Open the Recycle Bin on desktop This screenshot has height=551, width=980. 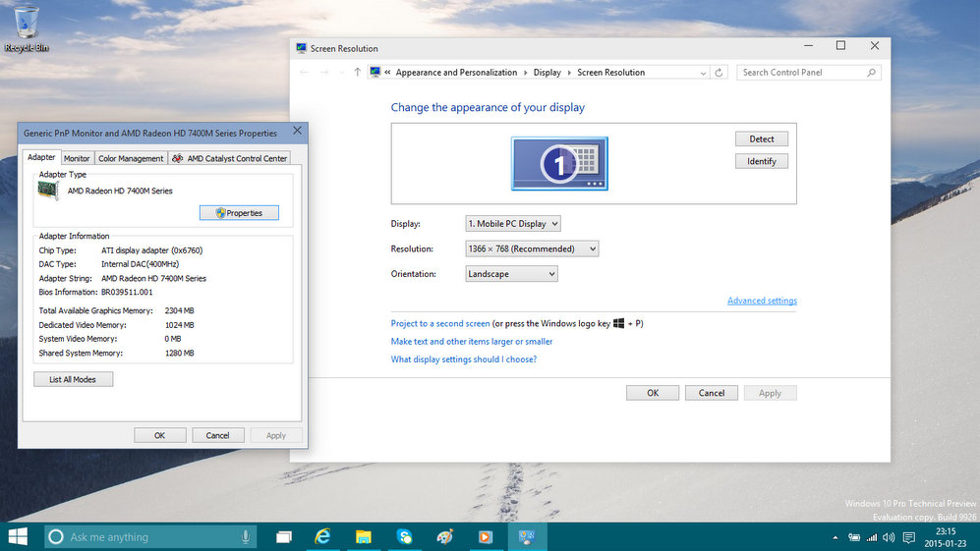pyautogui.click(x=27, y=26)
